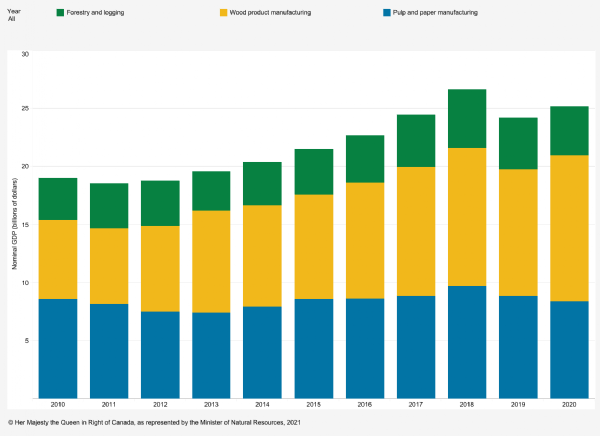Click the 2011 label on the x-axis
This screenshot has width=600, height=436.
[109, 406]
